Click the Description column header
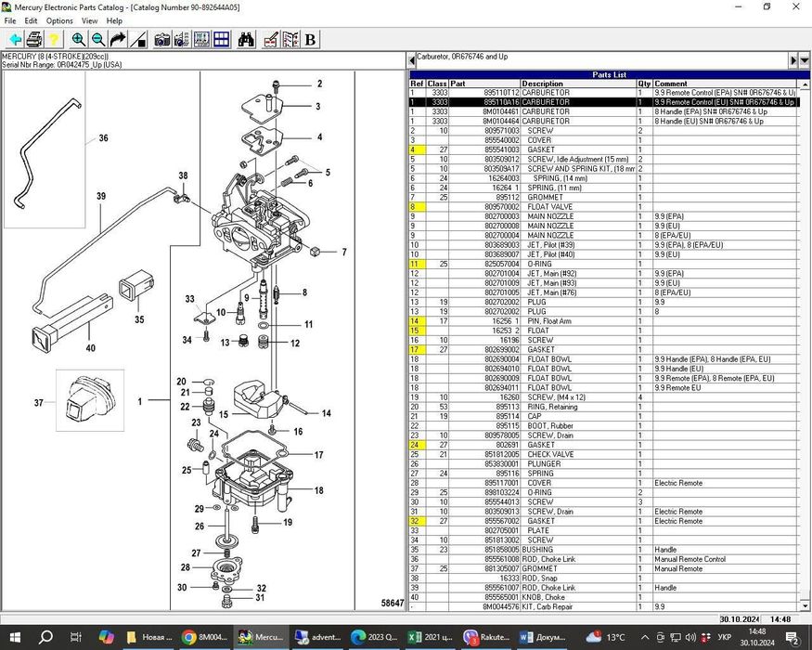The image size is (812, 650). (578, 84)
